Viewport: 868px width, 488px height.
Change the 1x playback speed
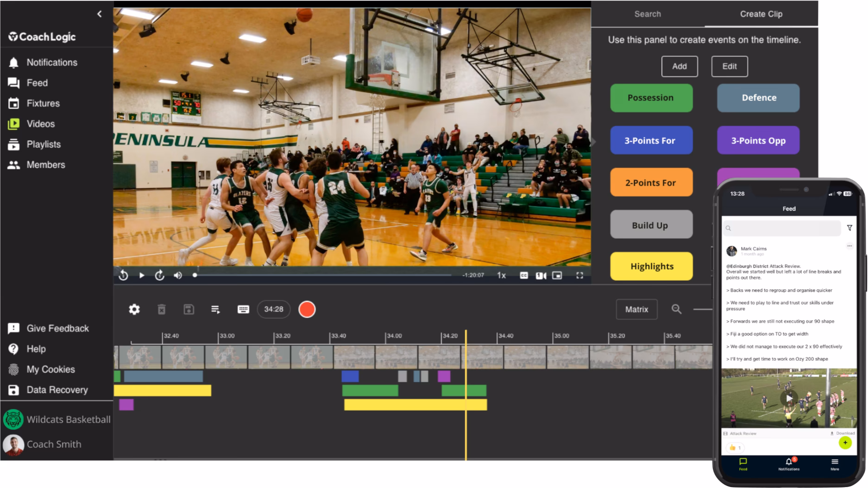pyautogui.click(x=501, y=275)
